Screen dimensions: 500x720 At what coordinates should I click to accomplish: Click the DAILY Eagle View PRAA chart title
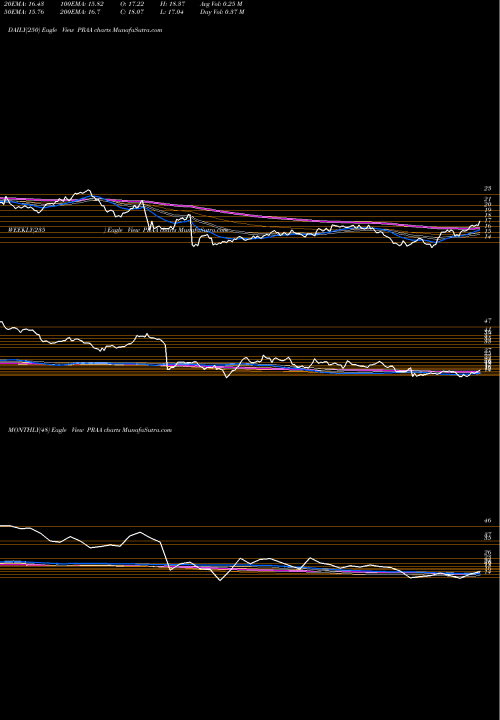(85, 30)
